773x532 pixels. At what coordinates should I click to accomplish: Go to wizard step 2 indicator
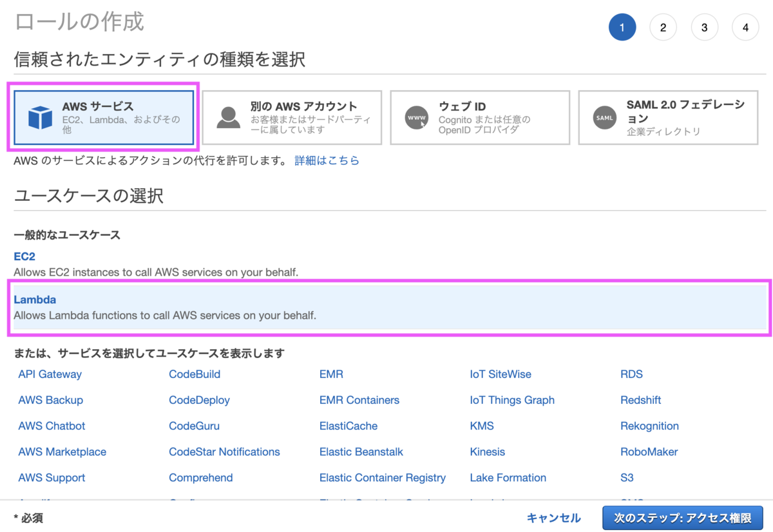[663, 27]
